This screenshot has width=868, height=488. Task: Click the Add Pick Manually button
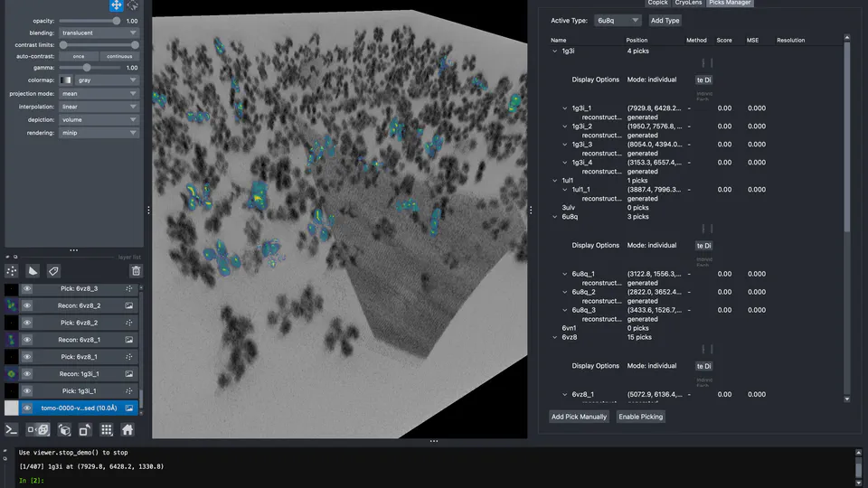click(579, 417)
